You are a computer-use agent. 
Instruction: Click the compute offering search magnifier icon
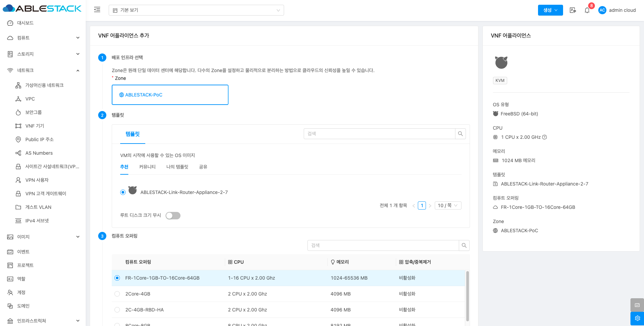[x=464, y=245]
